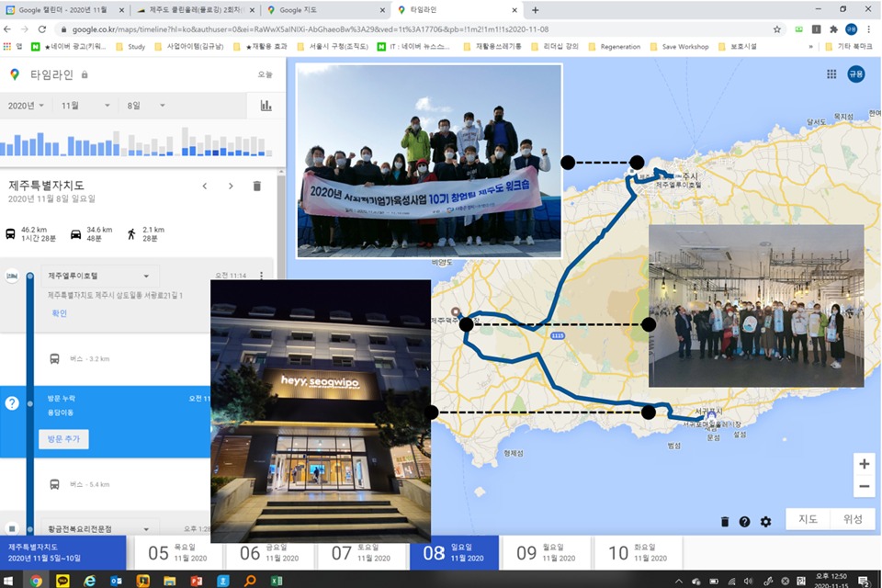
Task: Switch to the Google 캘린더 tab
Action: [64, 10]
